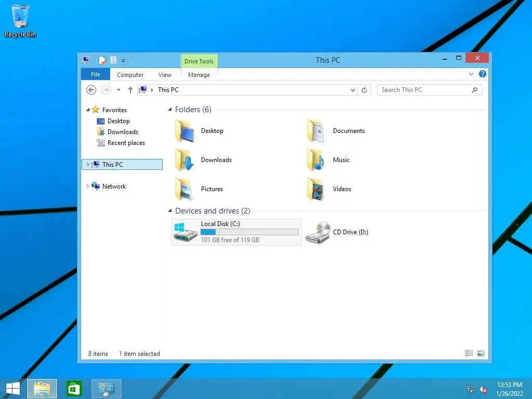532x399 pixels.
Task: Click the Local Disk (C:) usage bar
Action: pos(249,232)
